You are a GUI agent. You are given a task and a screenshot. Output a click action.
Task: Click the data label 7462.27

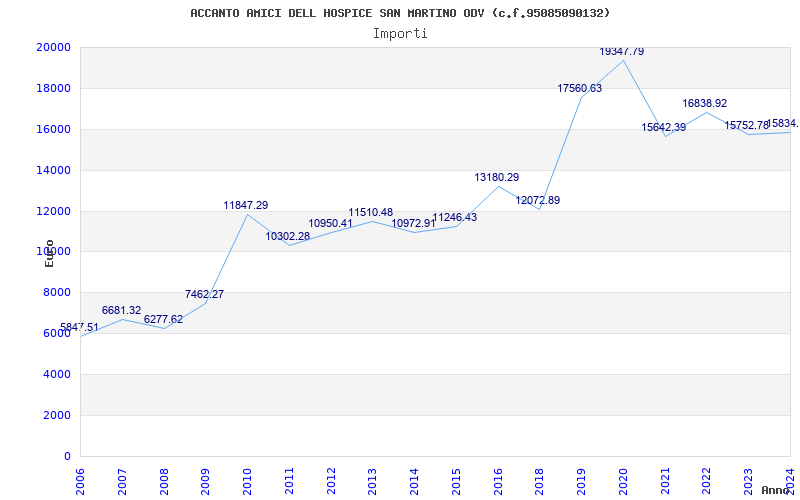pos(205,294)
